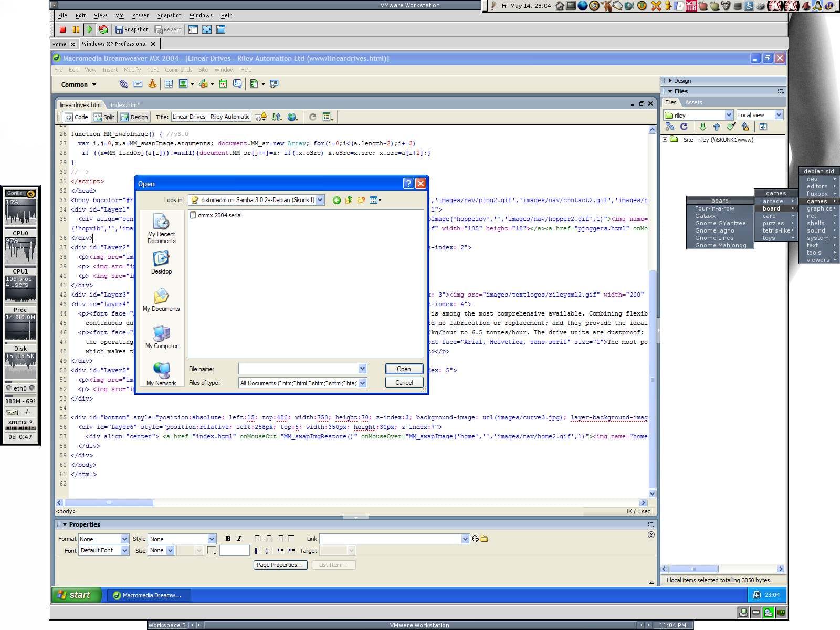Insert a hyperlink from the Common bar
Viewport: 840px width, 630px height.
point(123,84)
